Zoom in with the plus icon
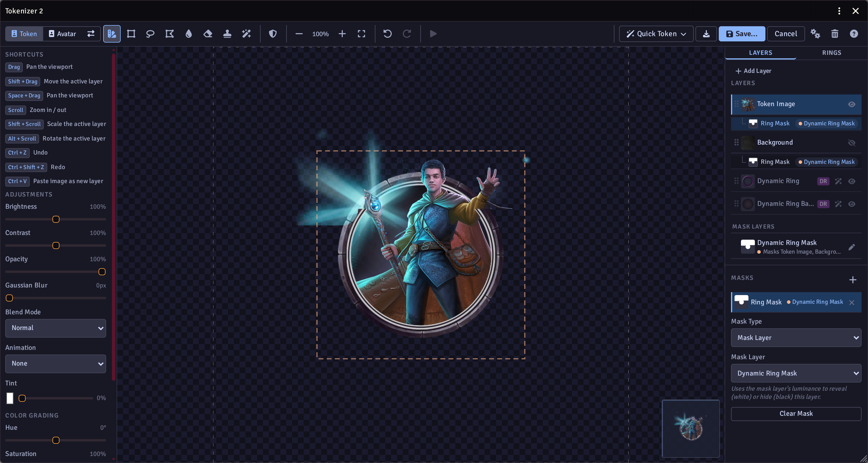This screenshot has height=463, width=868. pyautogui.click(x=342, y=34)
